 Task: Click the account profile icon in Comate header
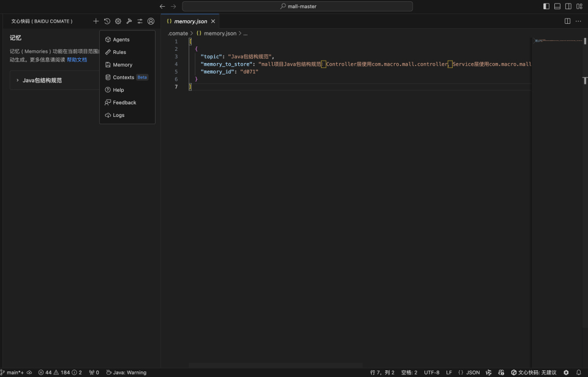[151, 21]
